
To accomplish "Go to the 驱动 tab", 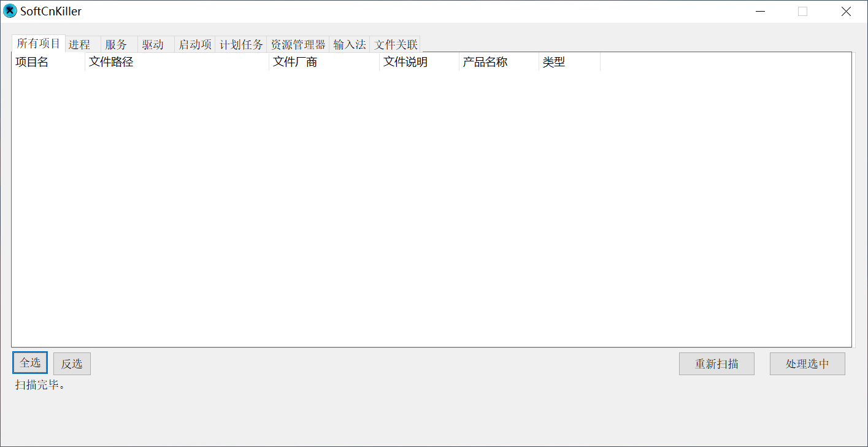I will [156, 45].
